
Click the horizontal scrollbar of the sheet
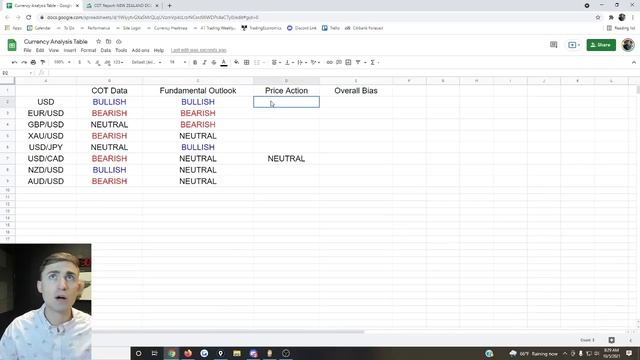point(228,332)
